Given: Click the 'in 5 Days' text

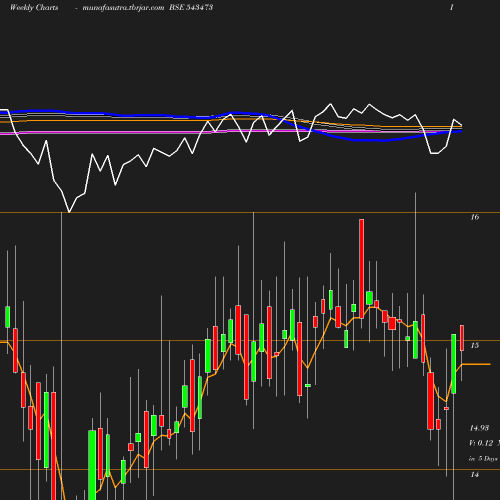Looking at the screenshot, I should [483, 459].
